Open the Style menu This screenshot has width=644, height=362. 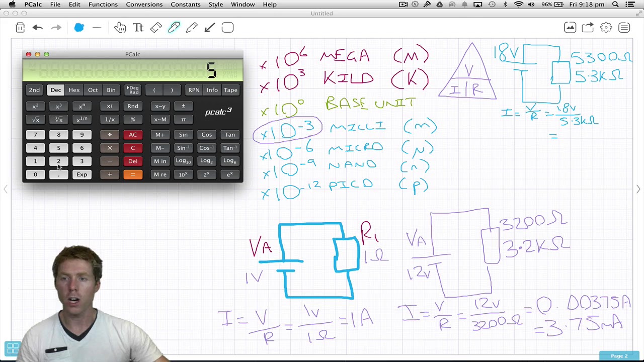point(216,5)
